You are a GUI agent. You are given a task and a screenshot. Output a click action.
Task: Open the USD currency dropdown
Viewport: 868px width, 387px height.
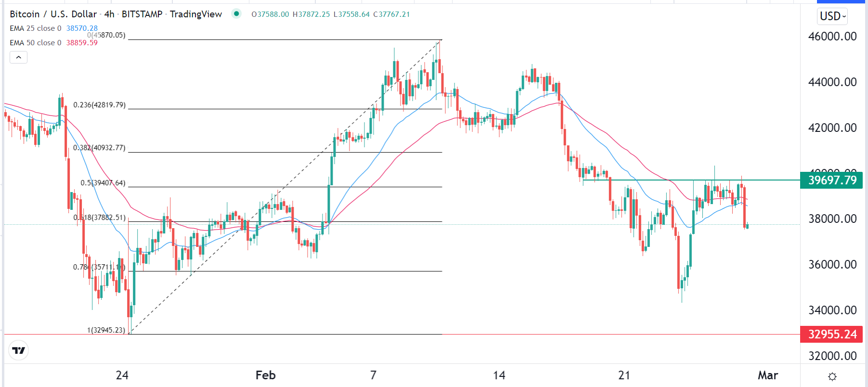[832, 16]
